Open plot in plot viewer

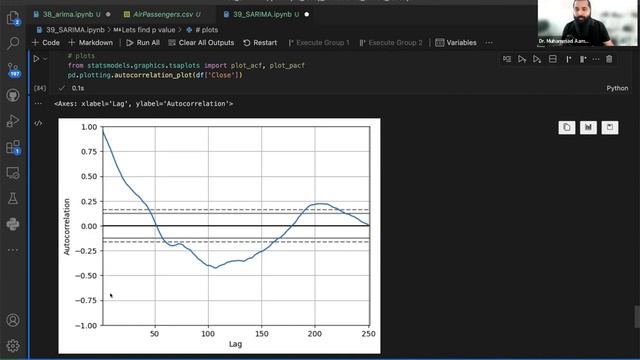coord(588,127)
